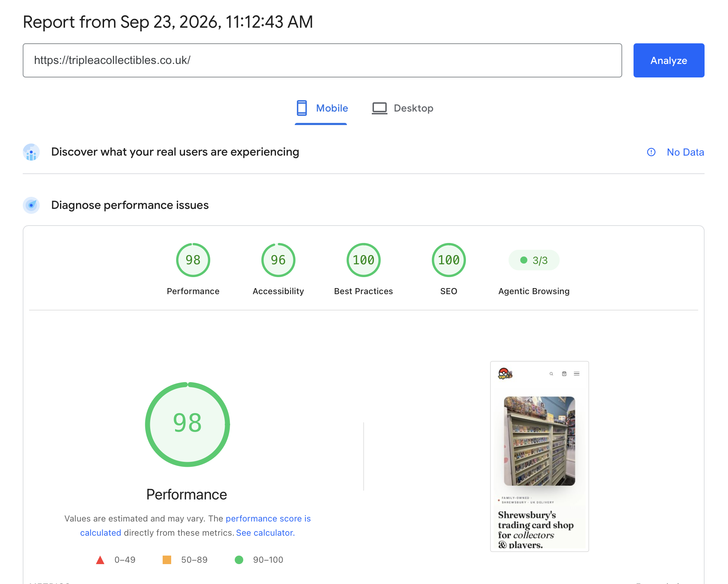The height and width of the screenshot is (584, 728).
Task: Click the orange square 50–89 legend icon
Action: 167,560
